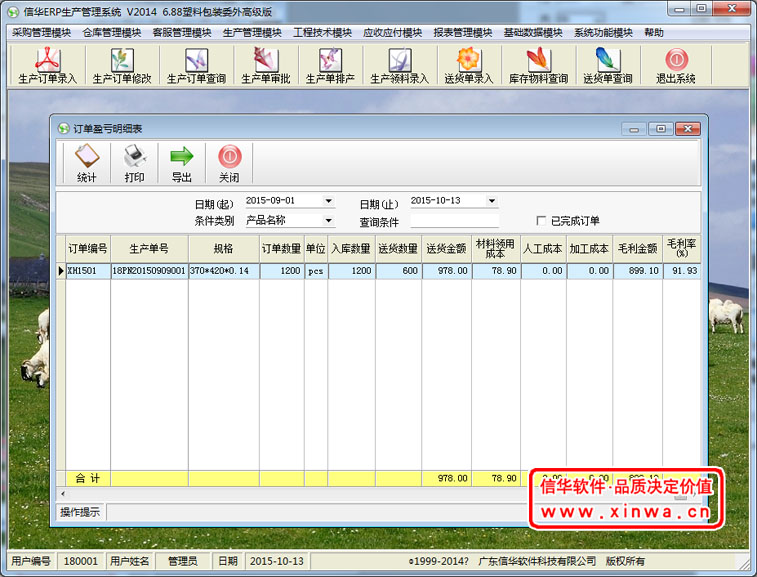
Task: Click the 合计 total row label
Action: pyautogui.click(x=87, y=478)
